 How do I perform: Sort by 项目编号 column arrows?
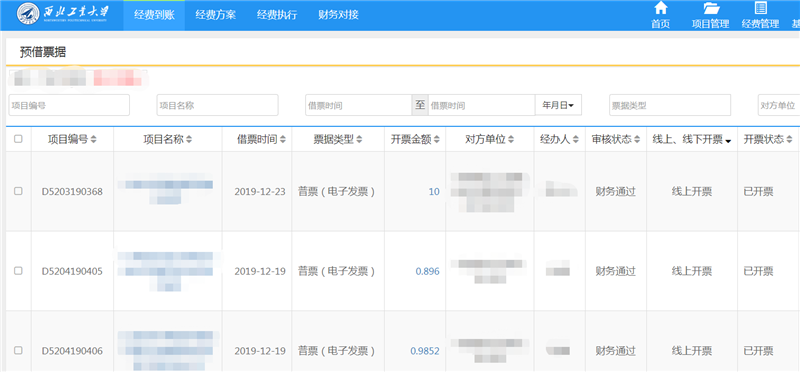(x=93, y=139)
